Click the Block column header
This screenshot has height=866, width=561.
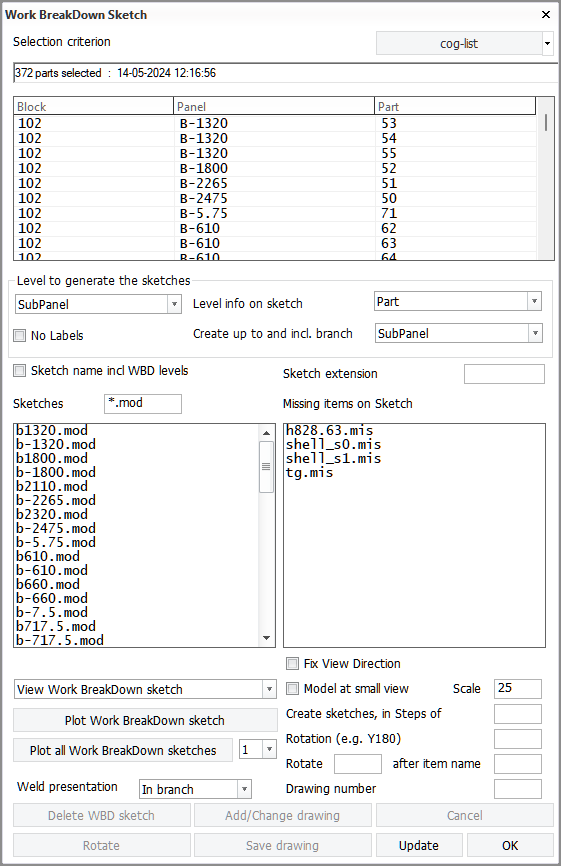pyautogui.click(x=94, y=107)
